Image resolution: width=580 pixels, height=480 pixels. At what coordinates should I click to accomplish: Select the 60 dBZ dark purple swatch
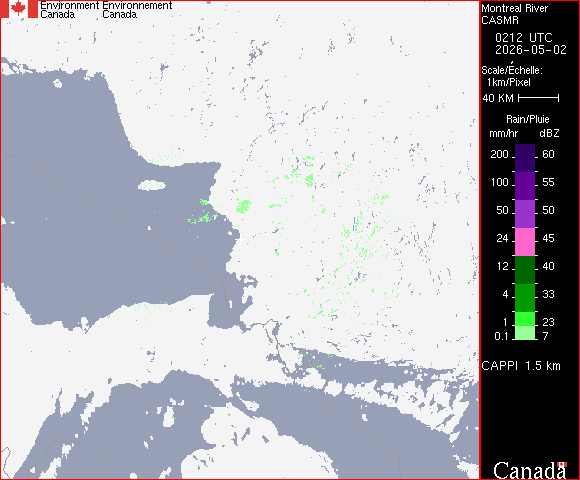[x=525, y=158]
